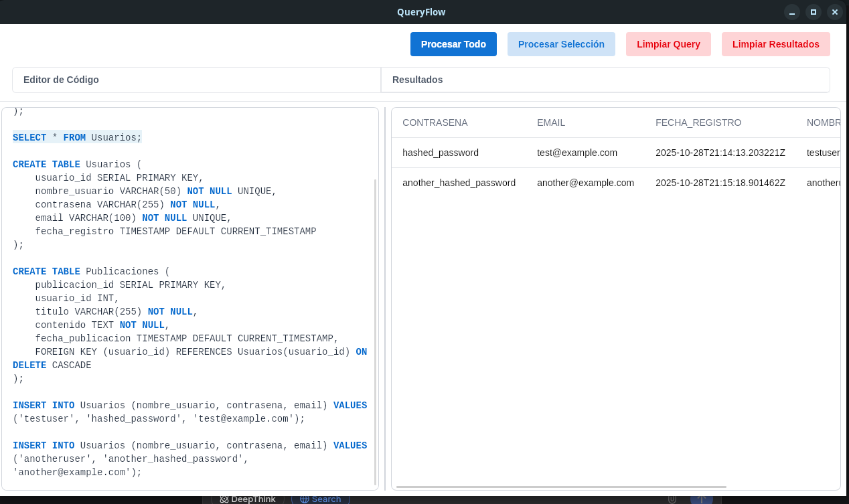This screenshot has height=504, width=849.
Task: Click the usuario_id SERIAL PRIMARY KEY line
Action: (x=119, y=177)
